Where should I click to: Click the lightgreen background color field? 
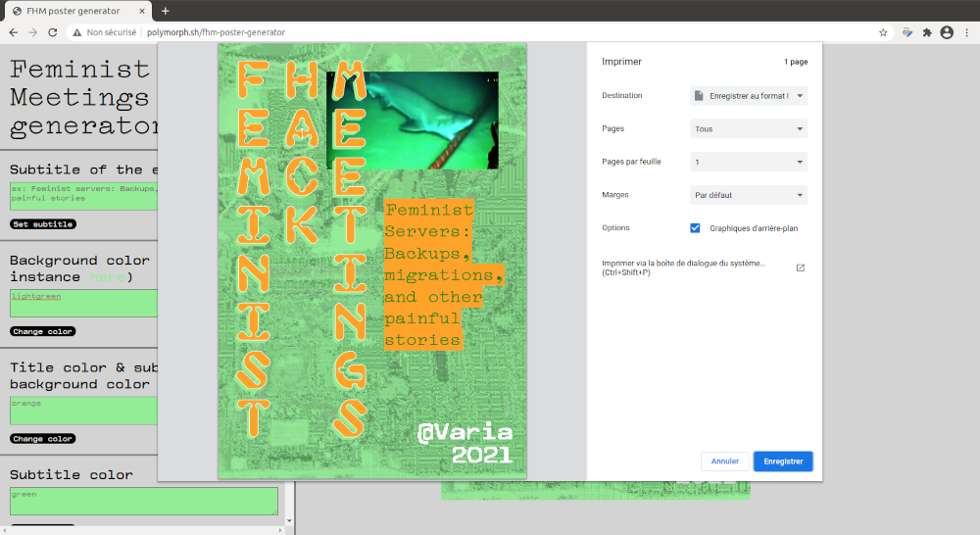[83, 303]
